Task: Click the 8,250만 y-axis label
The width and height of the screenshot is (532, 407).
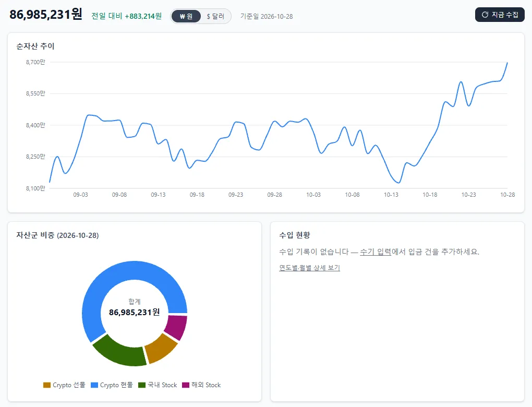Action: coord(35,157)
